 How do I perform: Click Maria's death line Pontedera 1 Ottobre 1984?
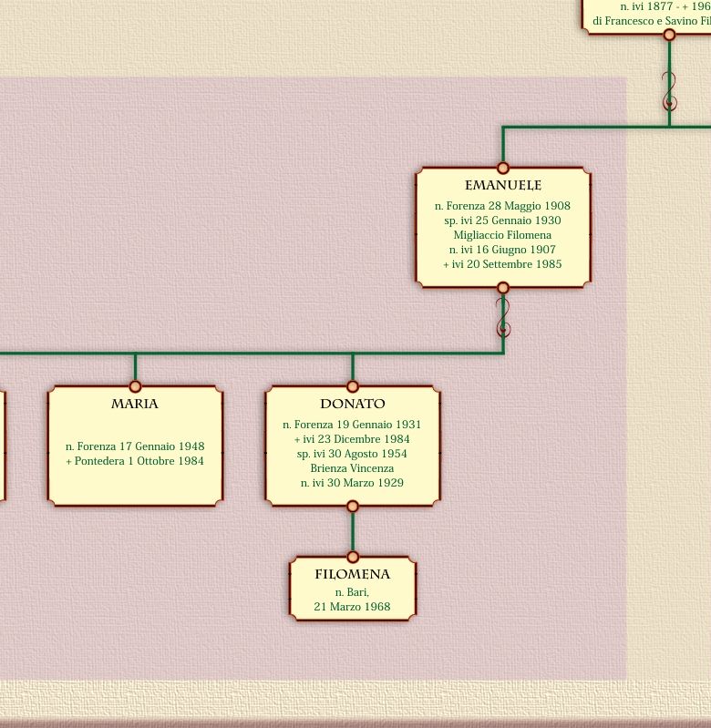coord(135,461)
